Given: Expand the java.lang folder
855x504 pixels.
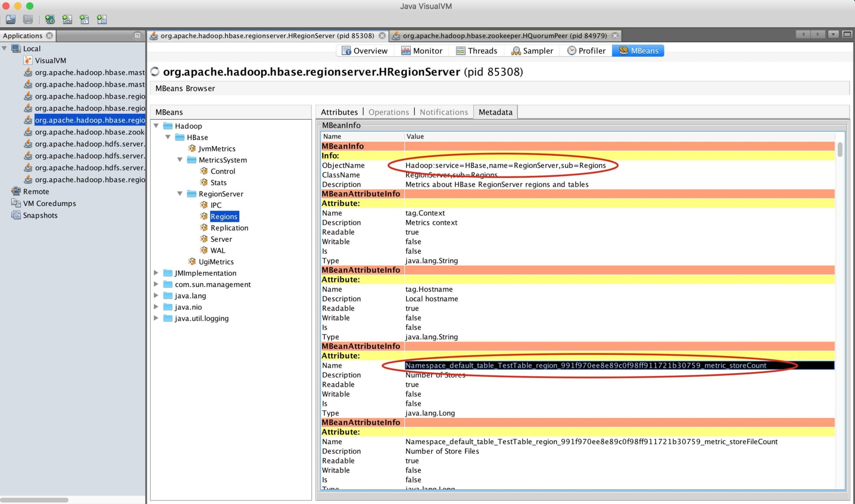Looking at the screenshot, I should click(156, 296).
